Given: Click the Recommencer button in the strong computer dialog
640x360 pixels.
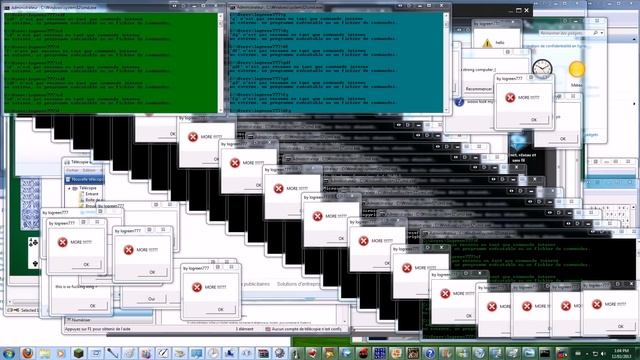Looking at the screenshot, I should (x=478, y=89).
